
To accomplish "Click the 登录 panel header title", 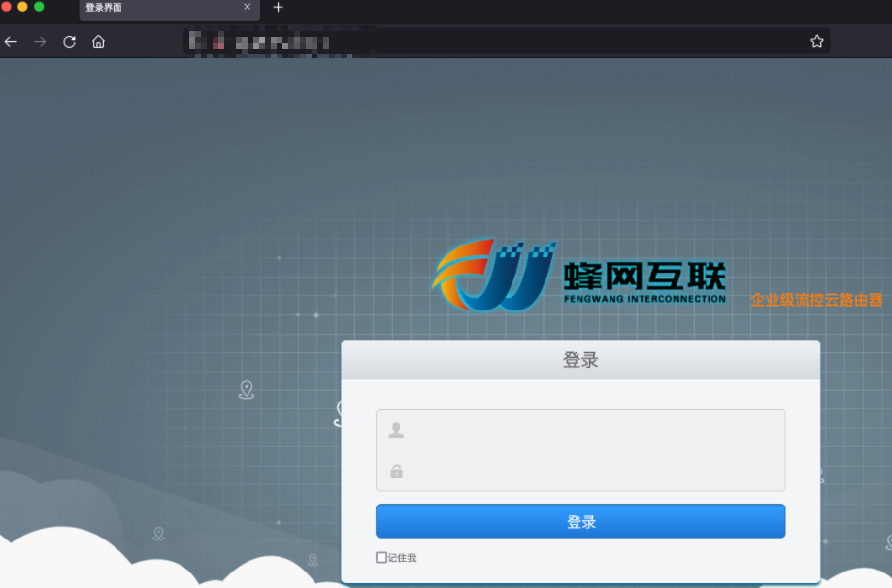I will [580, 360].
